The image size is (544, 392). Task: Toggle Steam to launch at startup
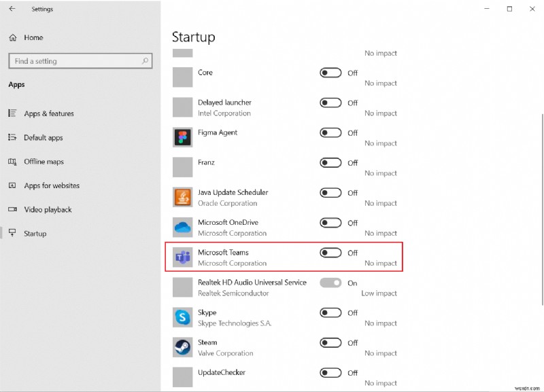tap(332, 343)
